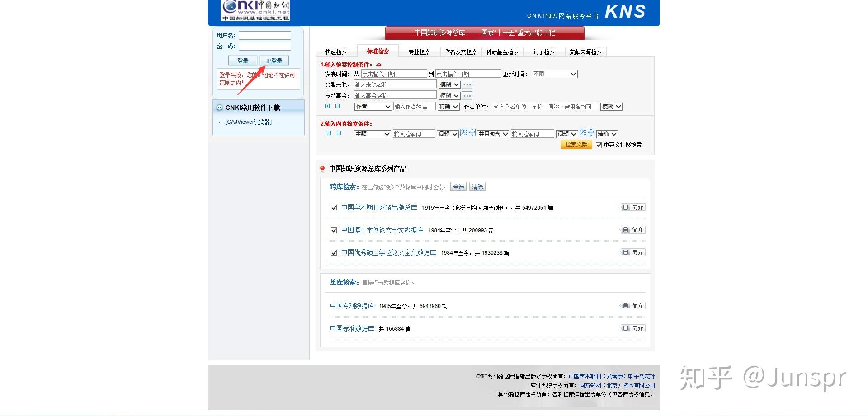The image size is (868, 416).
Task: Click the 作者单位 input field
Action: (x=546, y=107)
